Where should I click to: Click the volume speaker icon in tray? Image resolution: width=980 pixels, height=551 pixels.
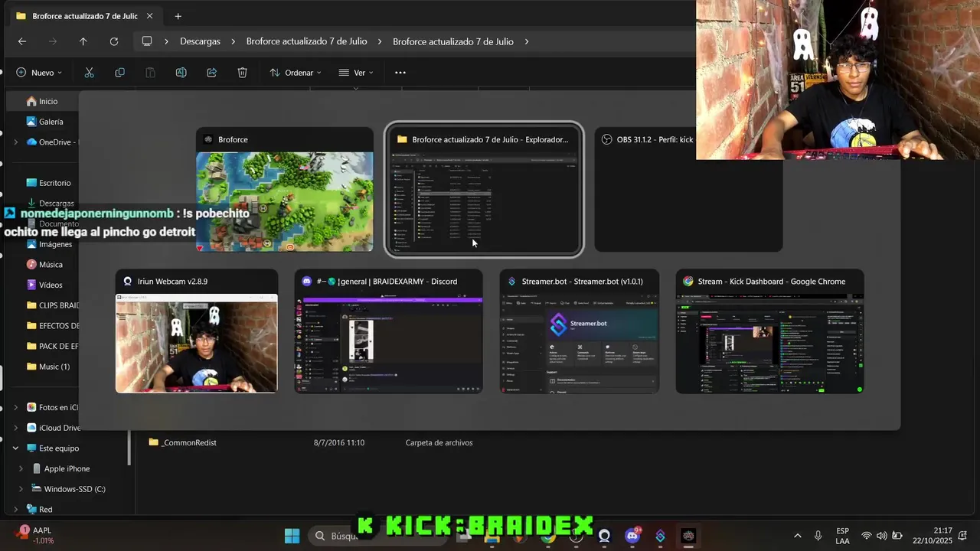click(x=881, y=536)
